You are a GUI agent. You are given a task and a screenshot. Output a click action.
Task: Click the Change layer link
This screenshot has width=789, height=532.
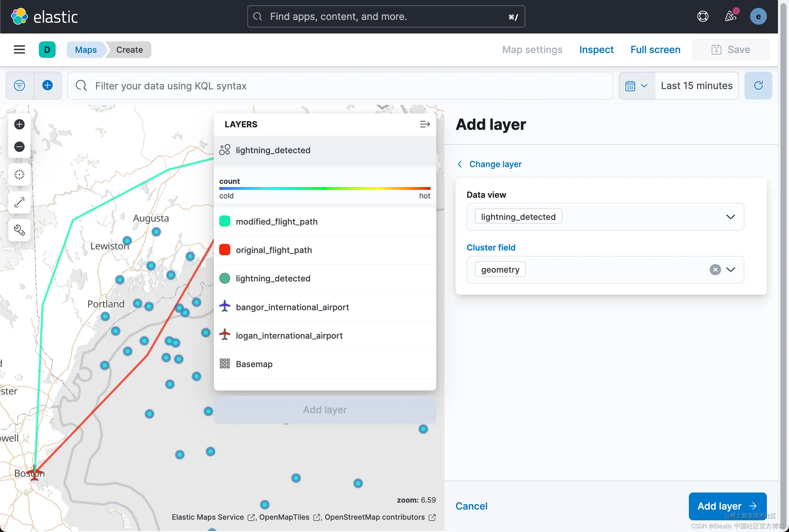click(495, 164)
